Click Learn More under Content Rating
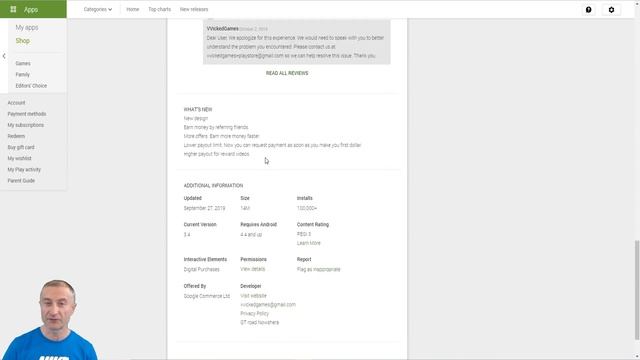This screenshot has width=640, height=360. pyautogui.click(x=309, y=243)
